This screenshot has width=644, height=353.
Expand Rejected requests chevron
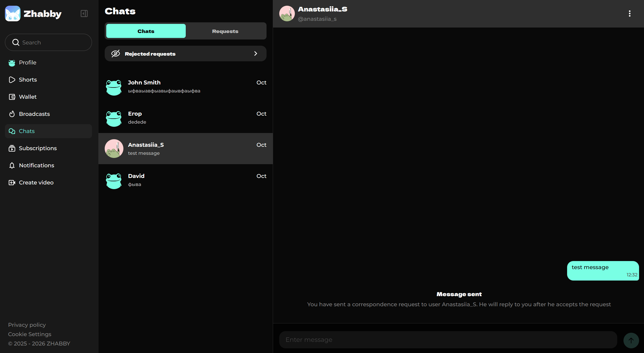click(256, 54)
